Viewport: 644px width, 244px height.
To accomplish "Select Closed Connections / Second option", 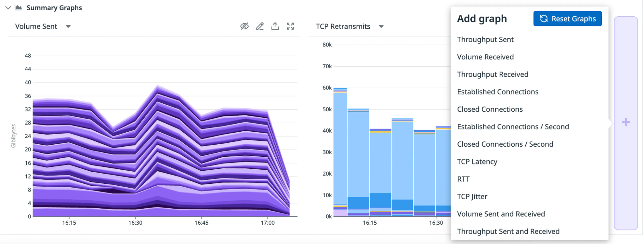I will tap(505, 144).
